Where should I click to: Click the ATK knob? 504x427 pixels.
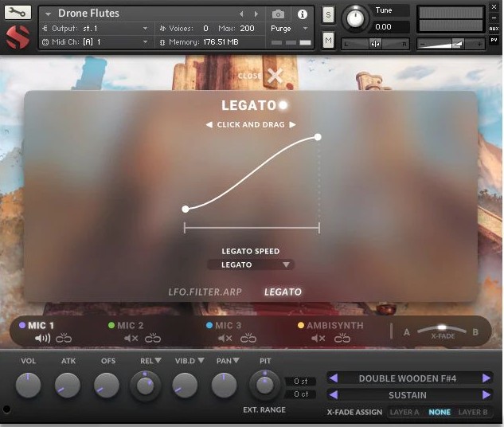(x=68, y=386)
